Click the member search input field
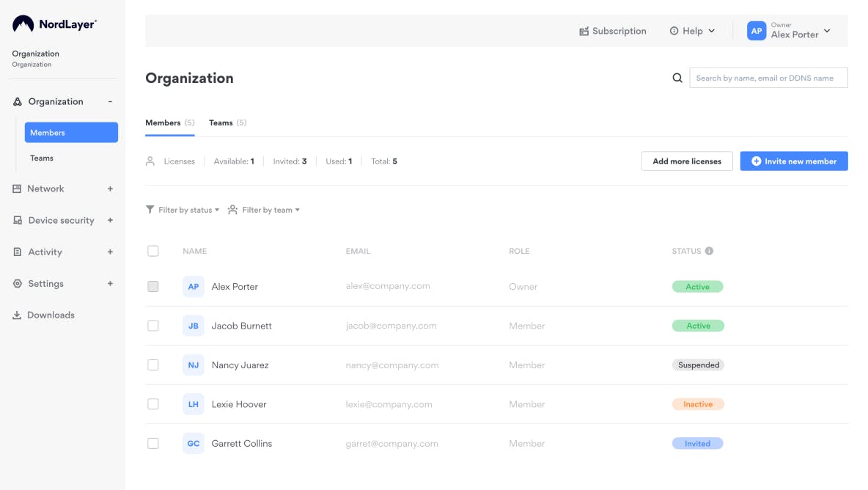 pos(768,78)
